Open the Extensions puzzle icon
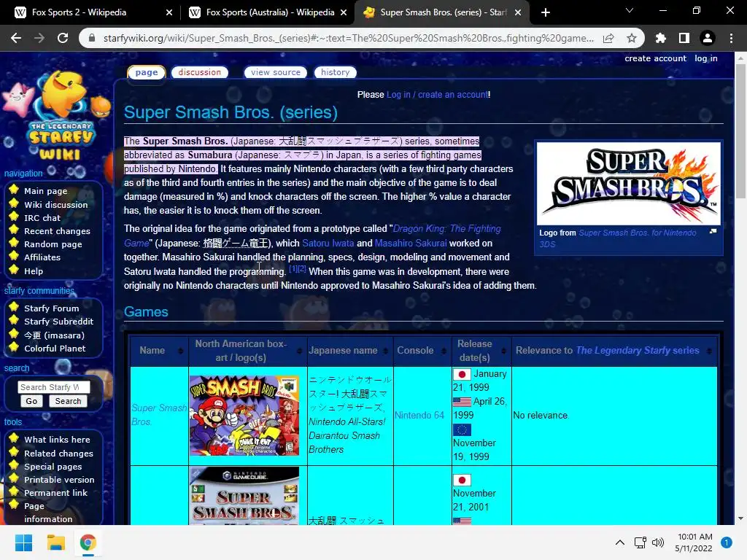Screen dimensions: 747x560 [660, 38]
